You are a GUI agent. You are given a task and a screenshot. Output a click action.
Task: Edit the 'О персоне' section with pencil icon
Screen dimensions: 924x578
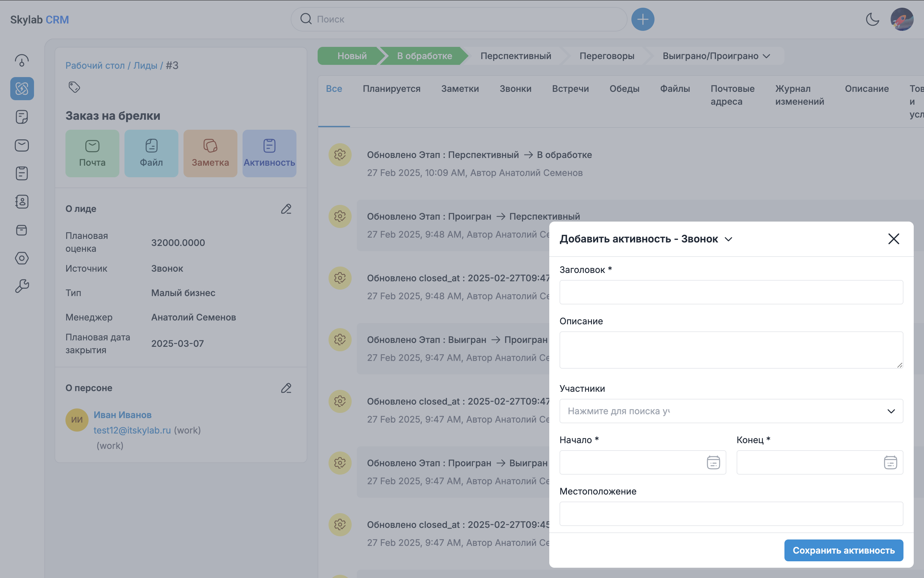pyautogui.click(x=287, y=388)
